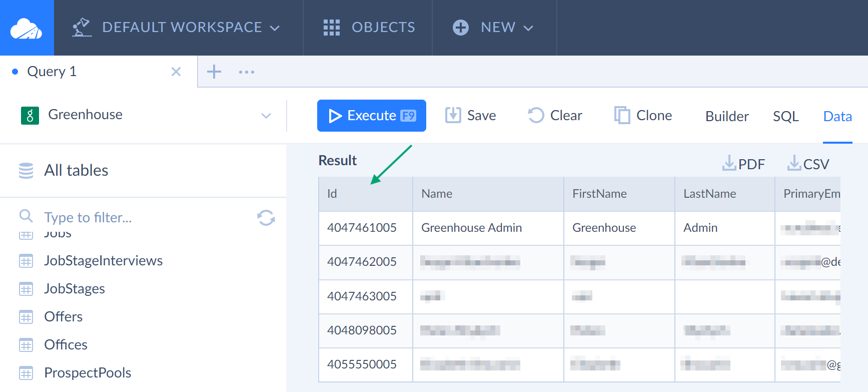Click the All tables database icon
Screen dimensions: 868x392
click(x=26, y=170)
